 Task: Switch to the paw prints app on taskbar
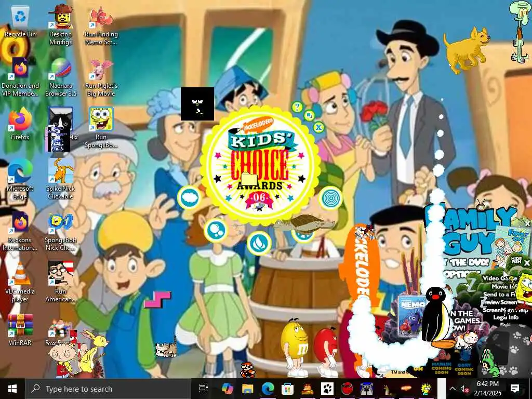[327, 389]
